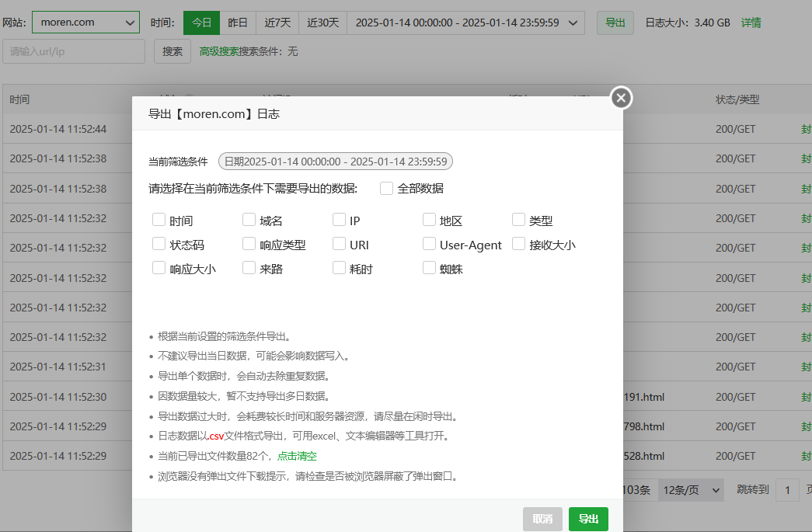812x532 pixels.
Task: Choose the 近7天 time tab
Action: pos(277,23)
